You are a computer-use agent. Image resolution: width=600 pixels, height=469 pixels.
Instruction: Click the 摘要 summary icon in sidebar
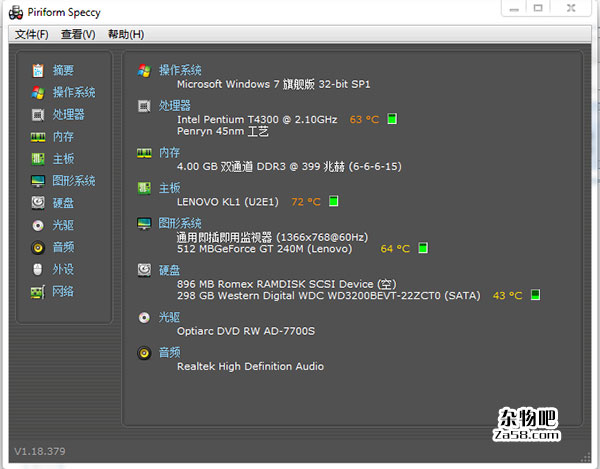pos(38,70)
